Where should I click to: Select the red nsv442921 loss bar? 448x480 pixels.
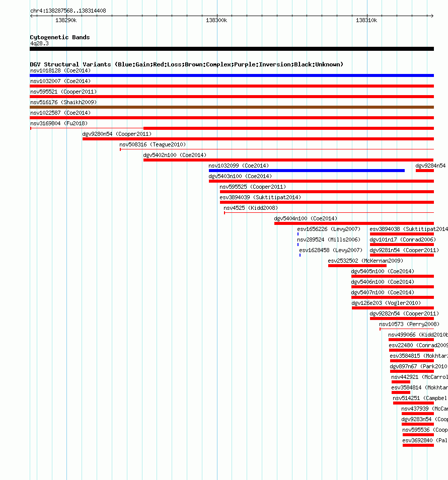[401, 382]
